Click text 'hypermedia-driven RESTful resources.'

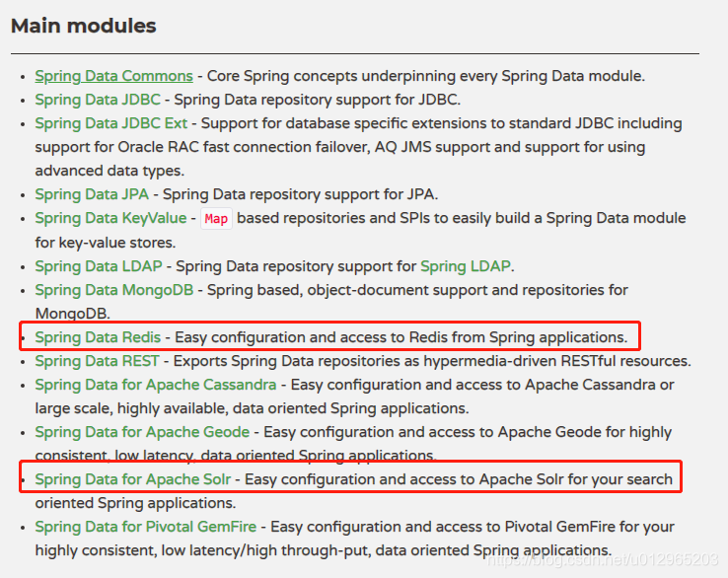[x=557, y=361]
